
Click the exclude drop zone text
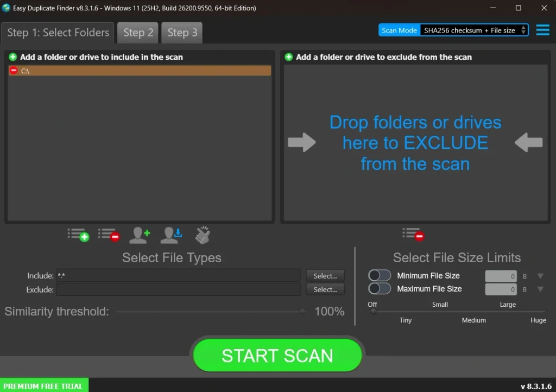point(415,143)
